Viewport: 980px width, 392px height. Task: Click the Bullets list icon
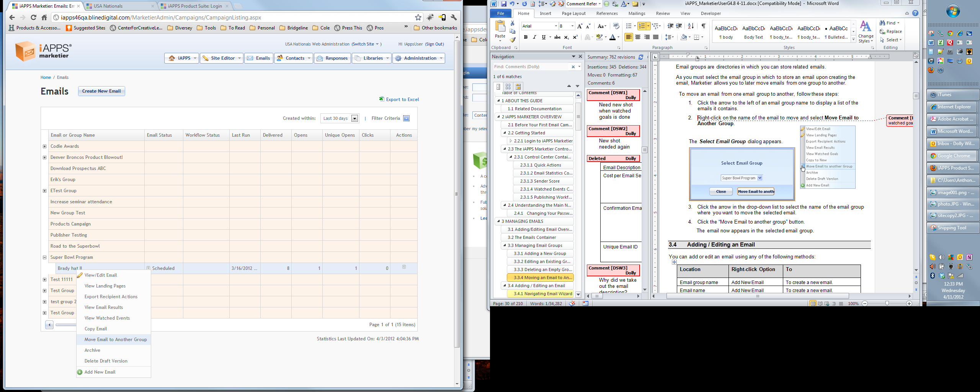(x=629, y=26)
